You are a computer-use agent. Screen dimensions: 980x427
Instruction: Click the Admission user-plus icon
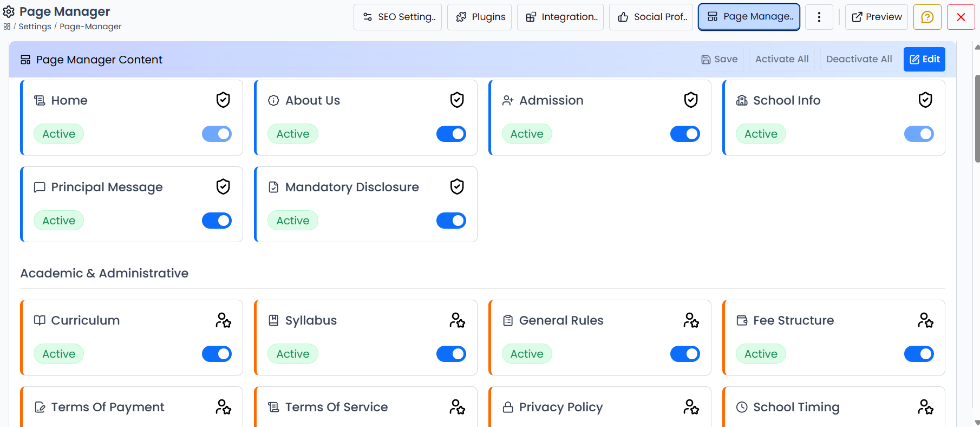(508, 100)
